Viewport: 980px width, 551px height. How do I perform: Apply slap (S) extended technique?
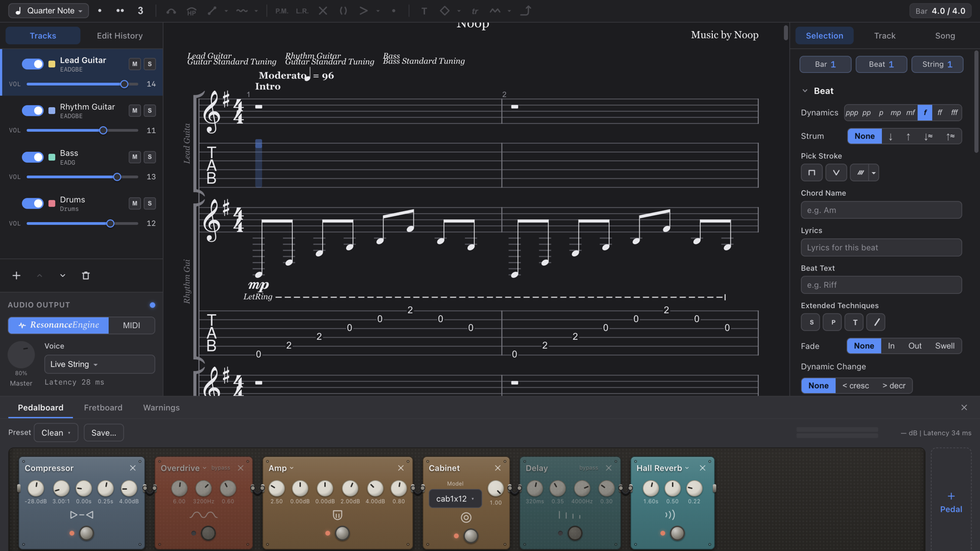pyautogui.click(x=811, y=322)
